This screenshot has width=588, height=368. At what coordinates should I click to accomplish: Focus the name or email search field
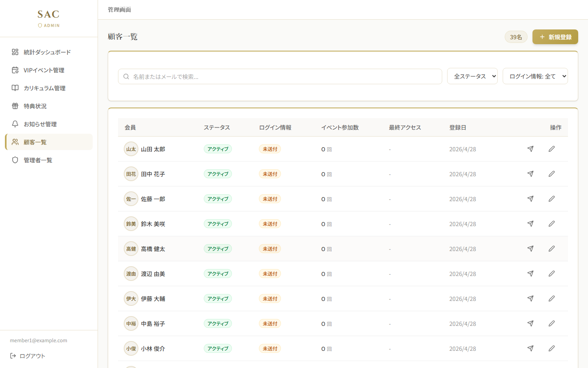click(280, 76)
